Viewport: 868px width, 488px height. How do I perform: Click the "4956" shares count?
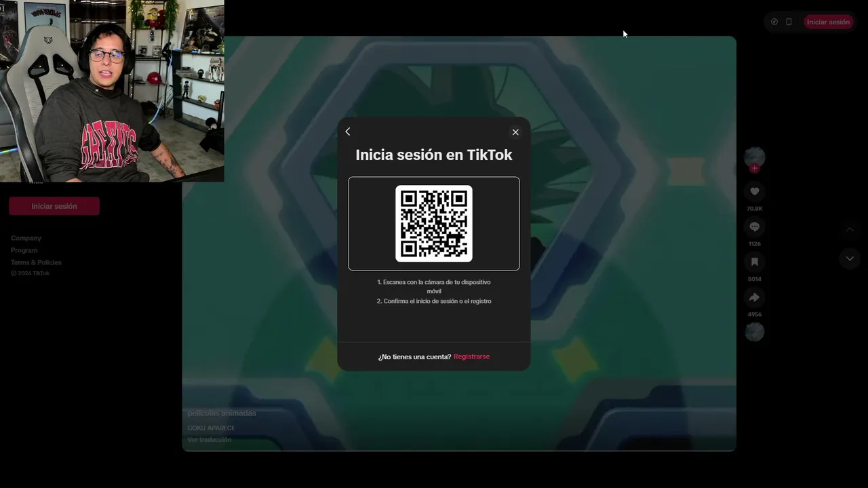(755, 314)
